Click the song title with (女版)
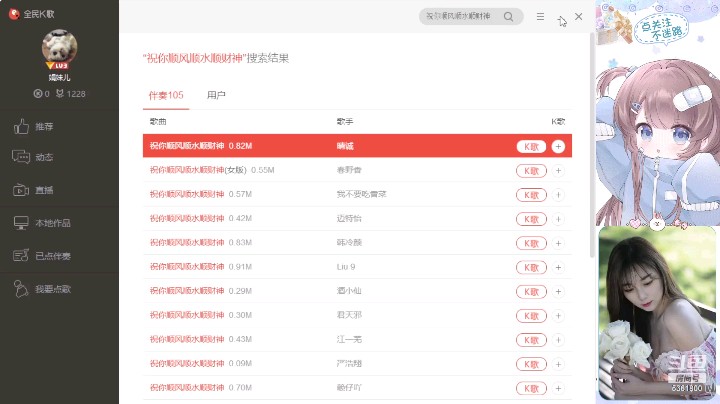This screenshot has width=720, height=404. click(198, 170)
